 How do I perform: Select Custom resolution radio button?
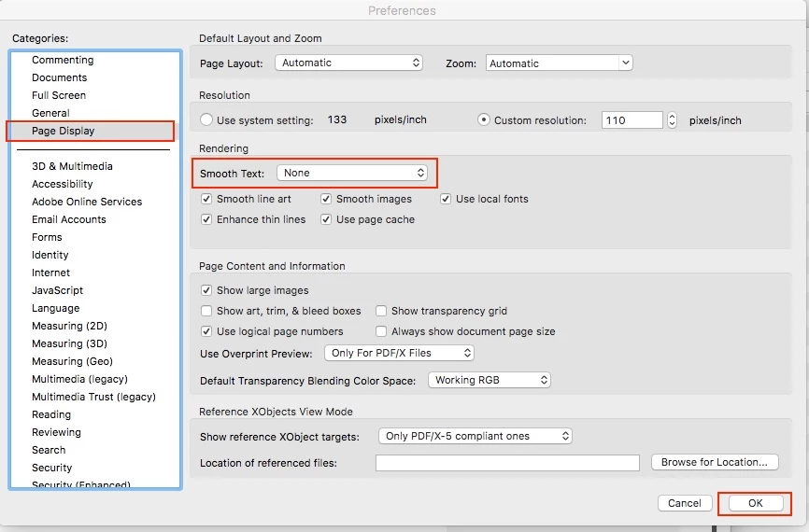pyautogui.click(x=484, y=119)
